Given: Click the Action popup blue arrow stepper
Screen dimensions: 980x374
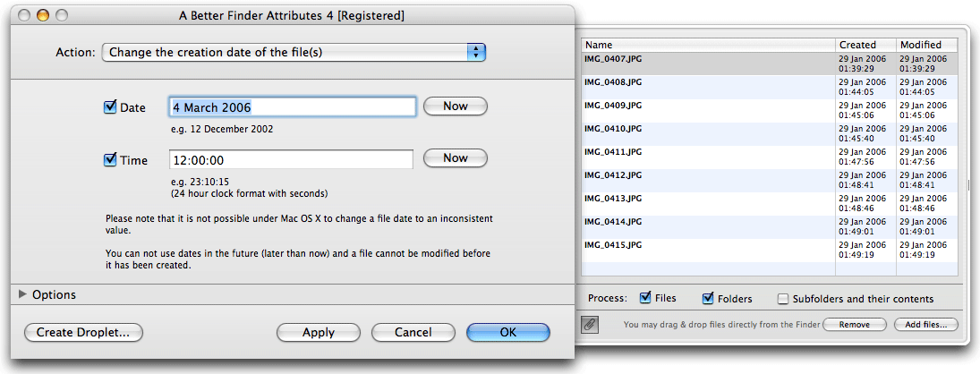Looking at the screenshot, I should point(476,53).
